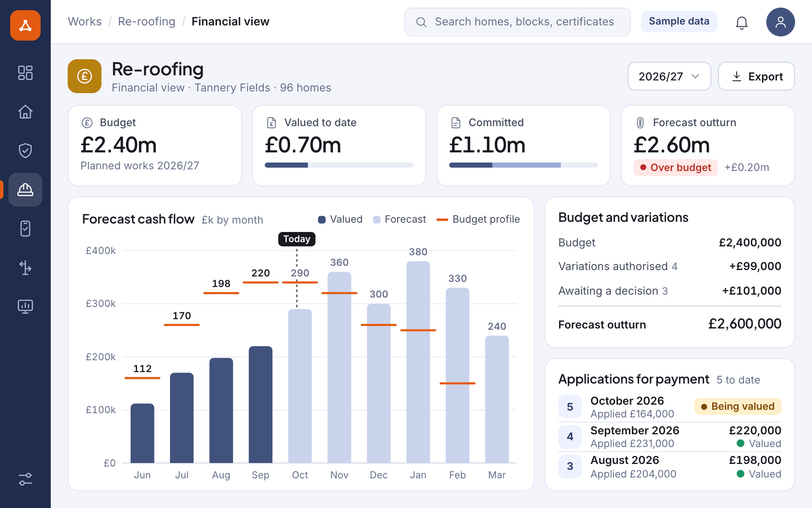Click the Sep valued bar
The height and width of the screenshot is (508, 812).
click(261, 405)
